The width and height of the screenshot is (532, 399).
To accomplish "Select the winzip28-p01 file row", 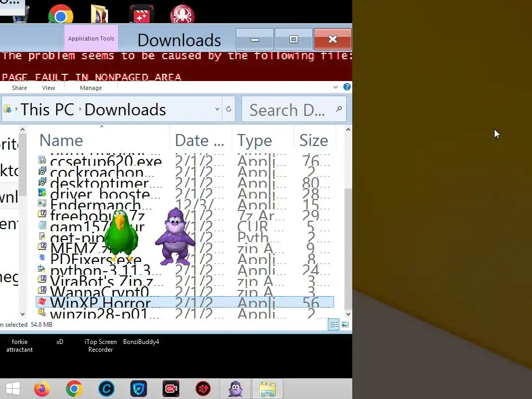I will click(x=185, y=312).
